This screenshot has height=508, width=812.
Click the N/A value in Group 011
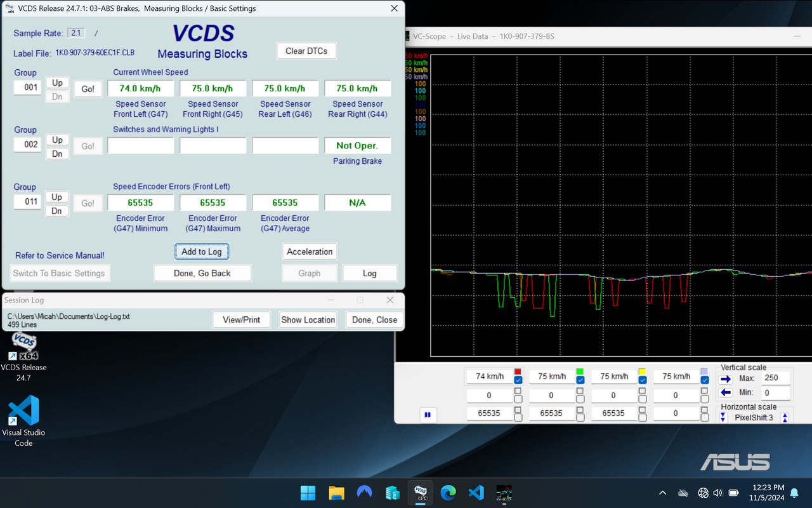point(357,203)
